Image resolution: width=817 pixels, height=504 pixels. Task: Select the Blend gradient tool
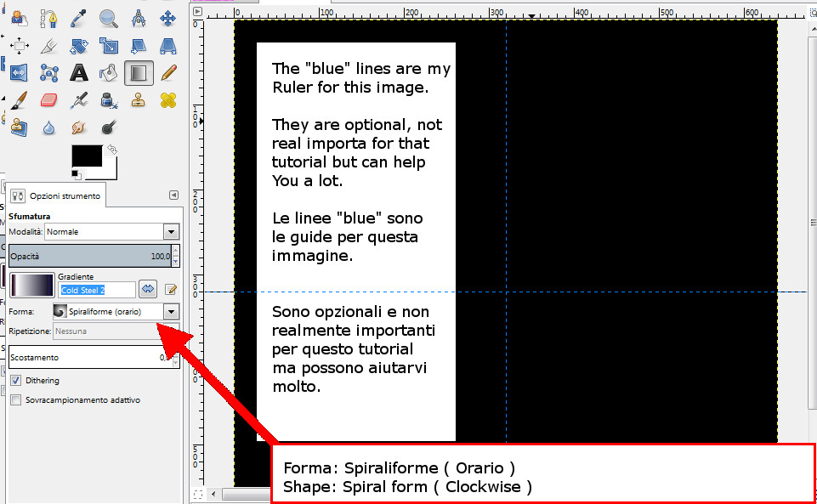(x=139, y=73)
